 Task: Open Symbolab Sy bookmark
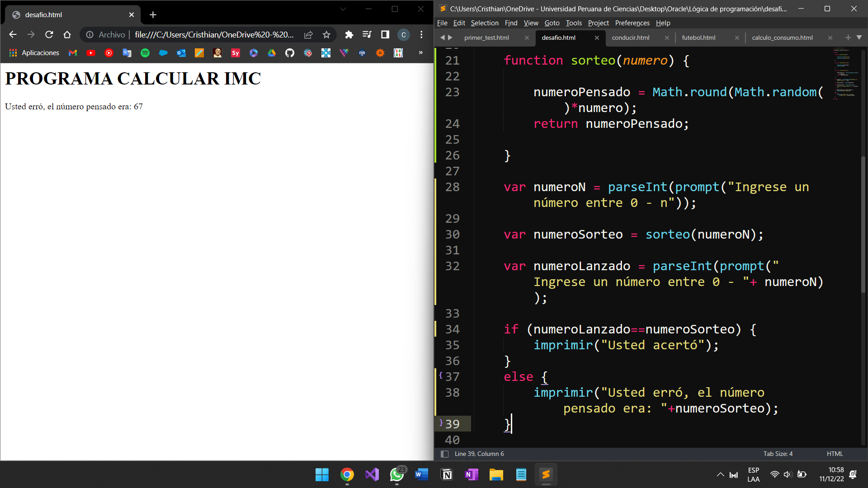tap(236, 53)
